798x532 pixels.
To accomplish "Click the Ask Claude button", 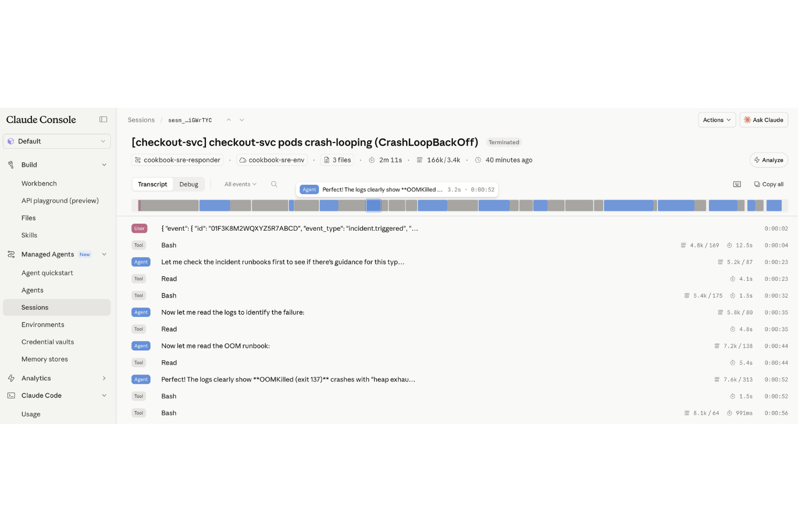I will [x=763, y=120].
